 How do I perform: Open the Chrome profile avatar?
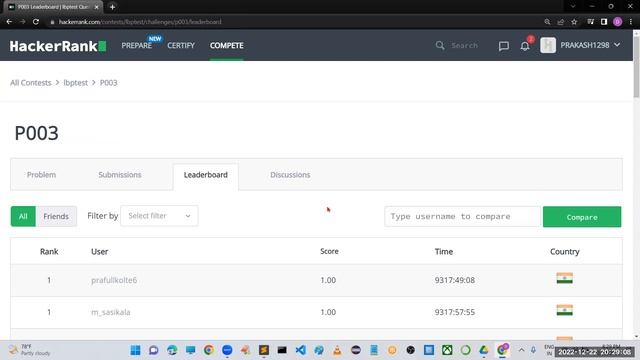pos(617,22)
